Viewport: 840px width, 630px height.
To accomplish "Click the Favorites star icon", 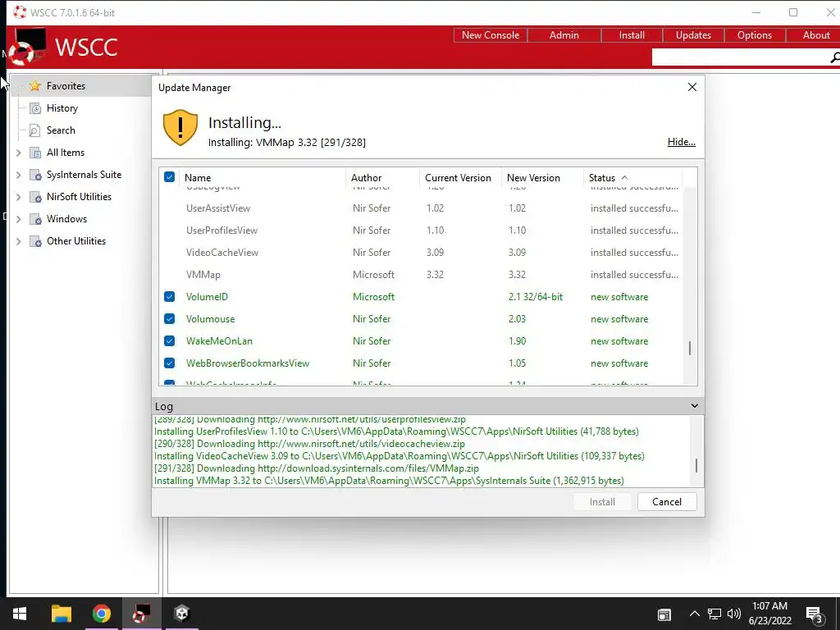I will (x=34, y=85).
